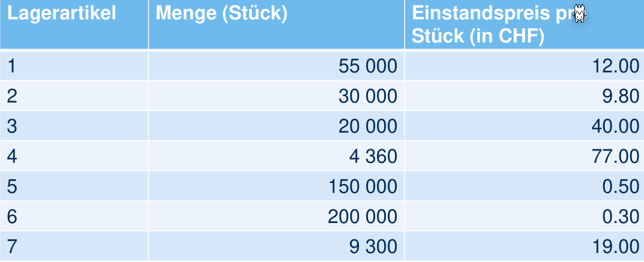
Task: Click the small white cat icon
Action: tap(579, 13)
